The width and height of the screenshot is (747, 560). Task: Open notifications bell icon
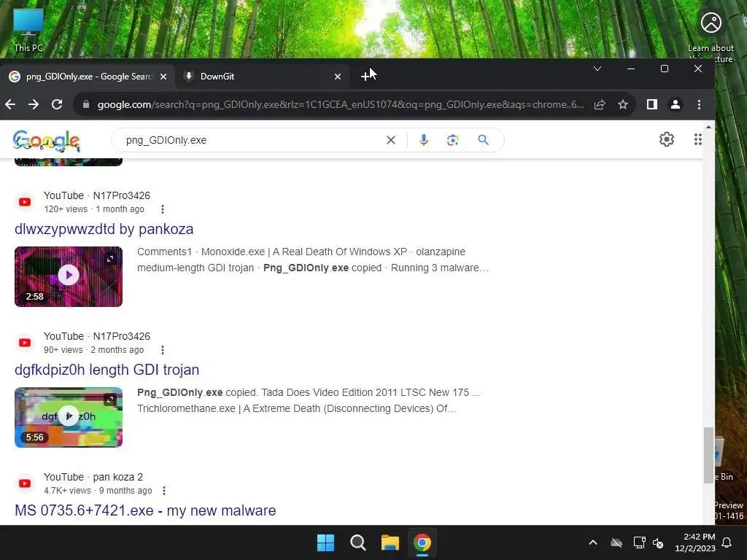[727, 542]
